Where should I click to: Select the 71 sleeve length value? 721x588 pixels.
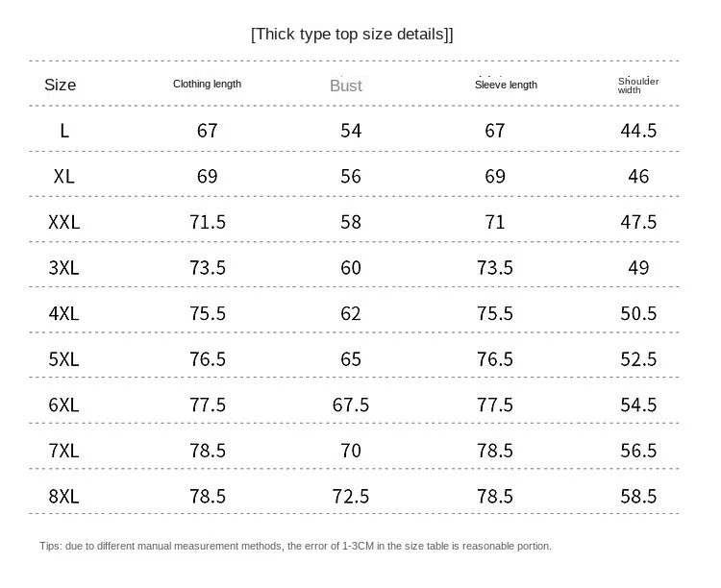tap(495, 222)
